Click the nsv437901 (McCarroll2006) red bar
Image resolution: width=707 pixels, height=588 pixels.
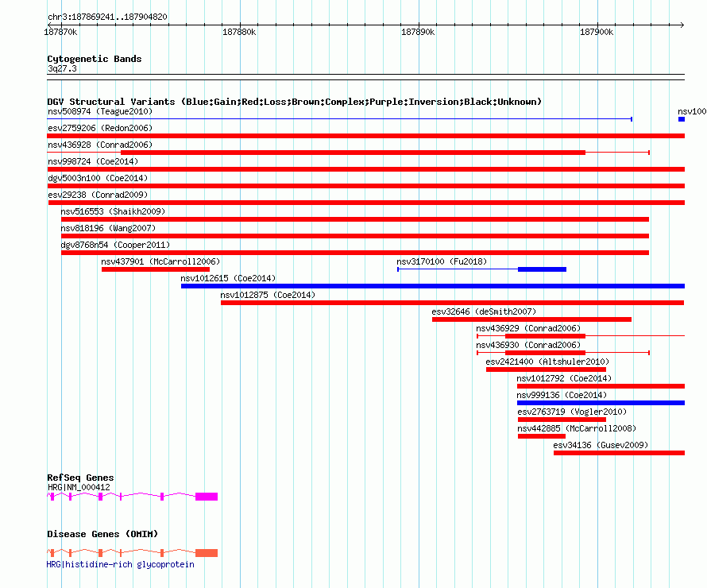point(156,269)
